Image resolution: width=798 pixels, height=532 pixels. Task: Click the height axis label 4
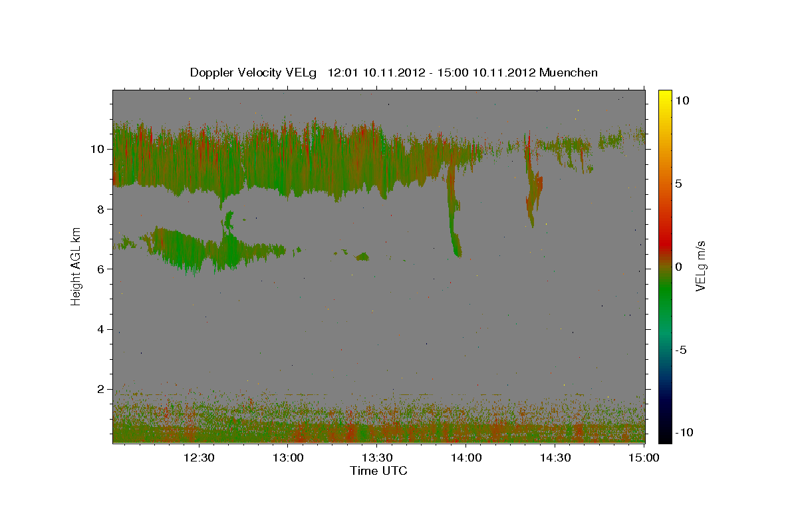click(100, 329)
